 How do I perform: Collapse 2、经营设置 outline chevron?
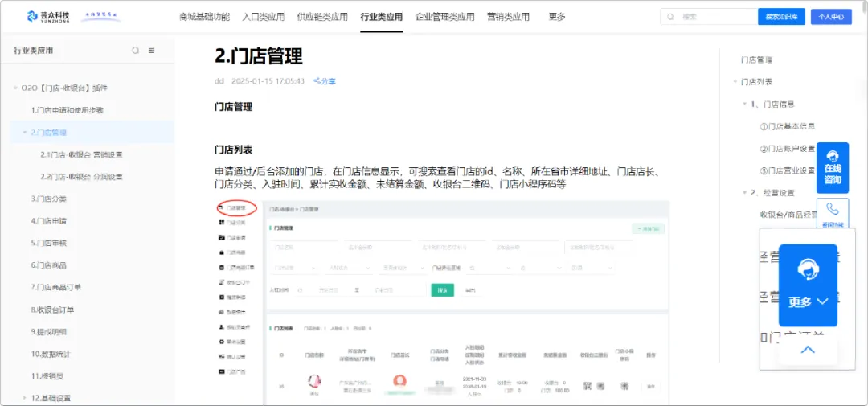tap(744, 193)
